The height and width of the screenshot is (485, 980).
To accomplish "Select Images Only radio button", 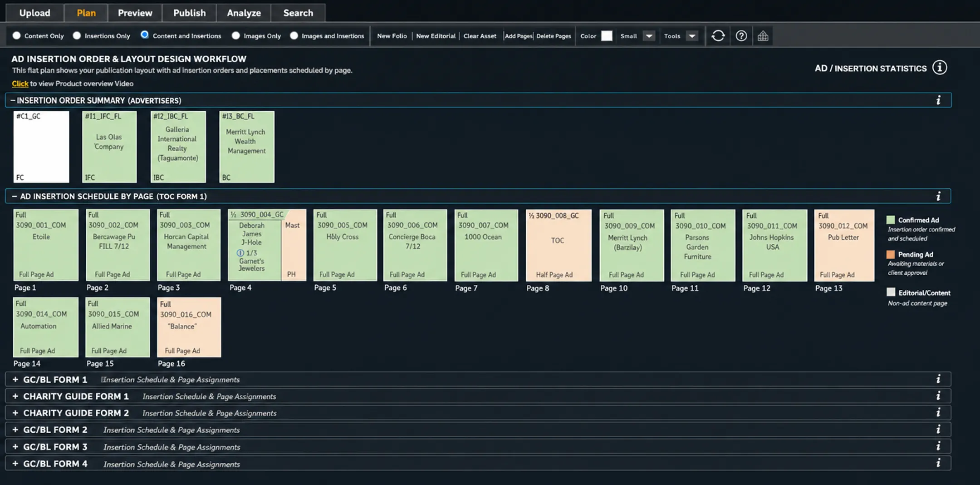I will tap(235, 35).
